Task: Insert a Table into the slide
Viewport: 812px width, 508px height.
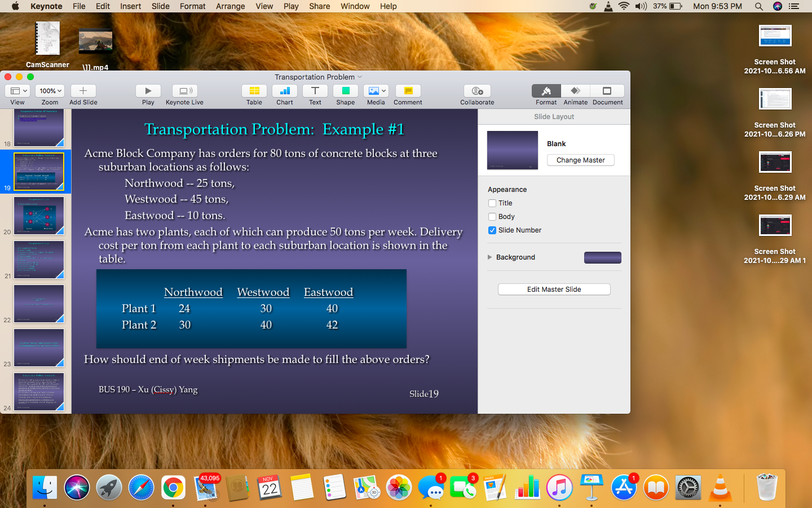Action: [254, 94]
